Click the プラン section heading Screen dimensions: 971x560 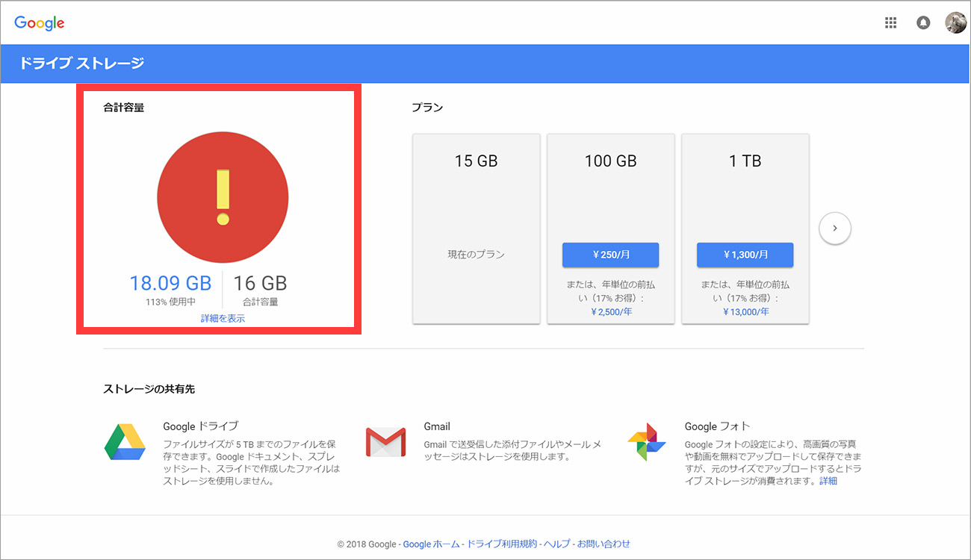(x=427, y=108)
